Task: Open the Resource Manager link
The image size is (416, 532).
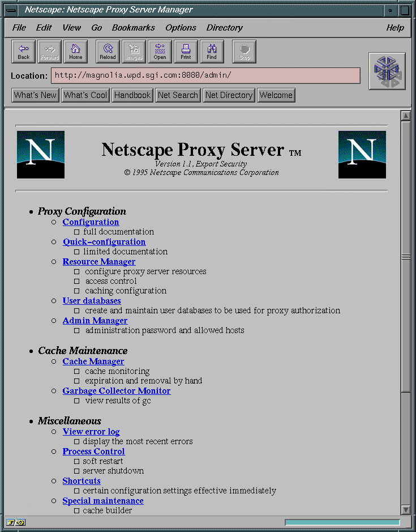Action: pyautogui.click(x=98, y=262)
